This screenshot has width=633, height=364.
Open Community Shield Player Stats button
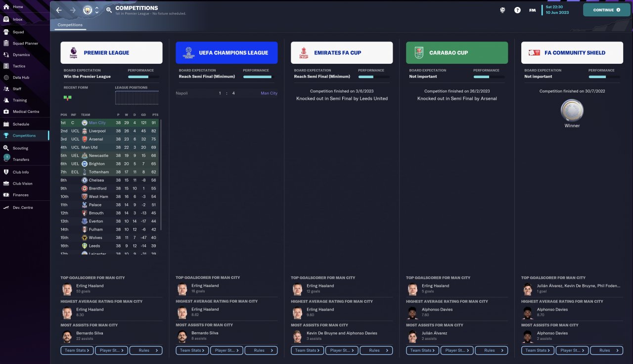pos(572,351)
